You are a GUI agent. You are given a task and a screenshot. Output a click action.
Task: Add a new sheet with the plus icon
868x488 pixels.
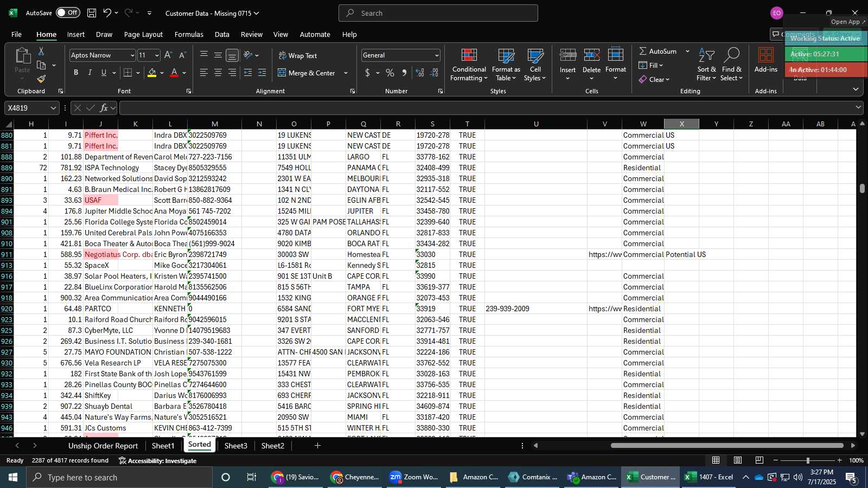click(x=317, y=446)
